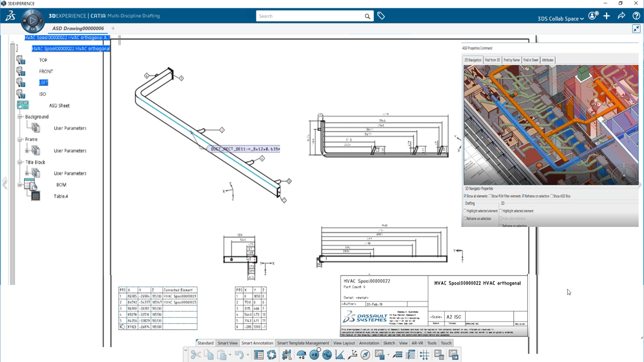Click the Undo arrow icon
Screen dimensions: 644x362
(x=239, y=355)
